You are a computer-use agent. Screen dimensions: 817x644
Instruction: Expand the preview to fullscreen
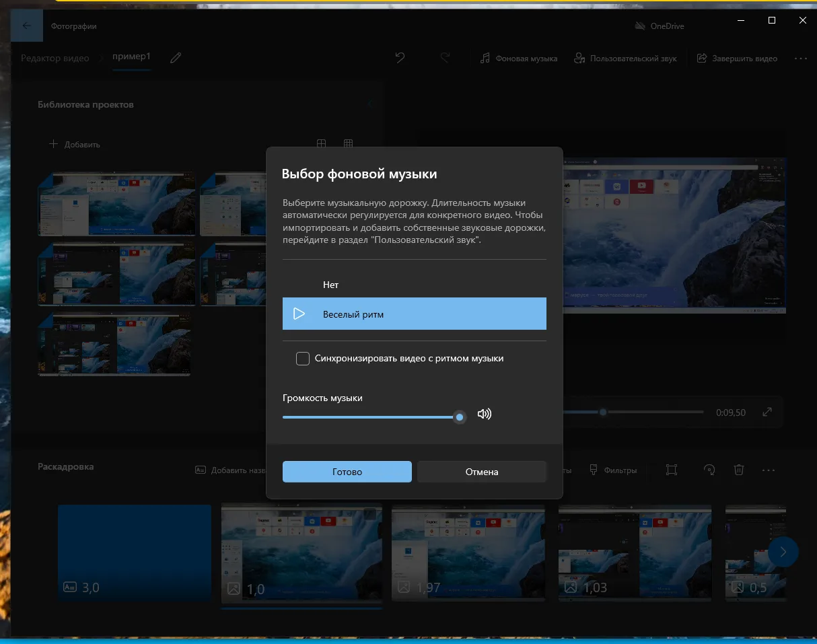(x=767, y=413)
